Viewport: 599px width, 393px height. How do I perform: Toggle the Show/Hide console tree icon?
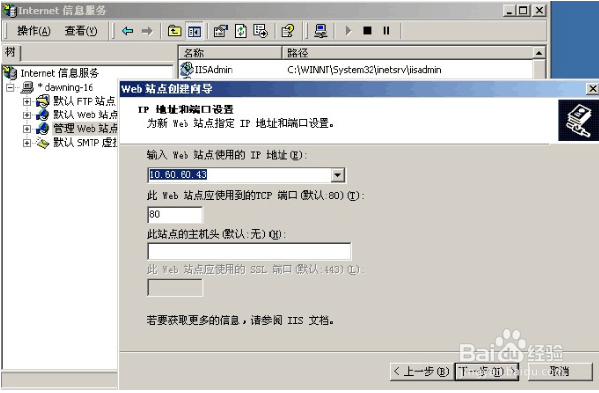pyautogui.click(x=194, y=31)
